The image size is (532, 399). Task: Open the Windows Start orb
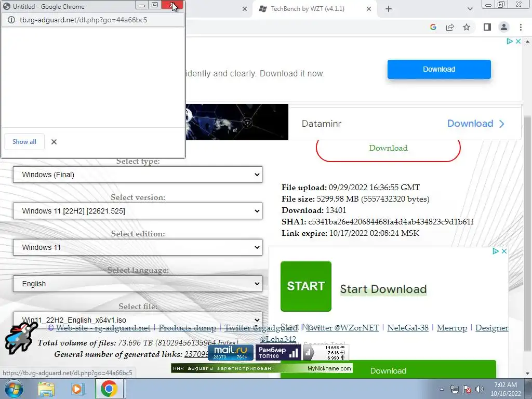click(14, 389)
